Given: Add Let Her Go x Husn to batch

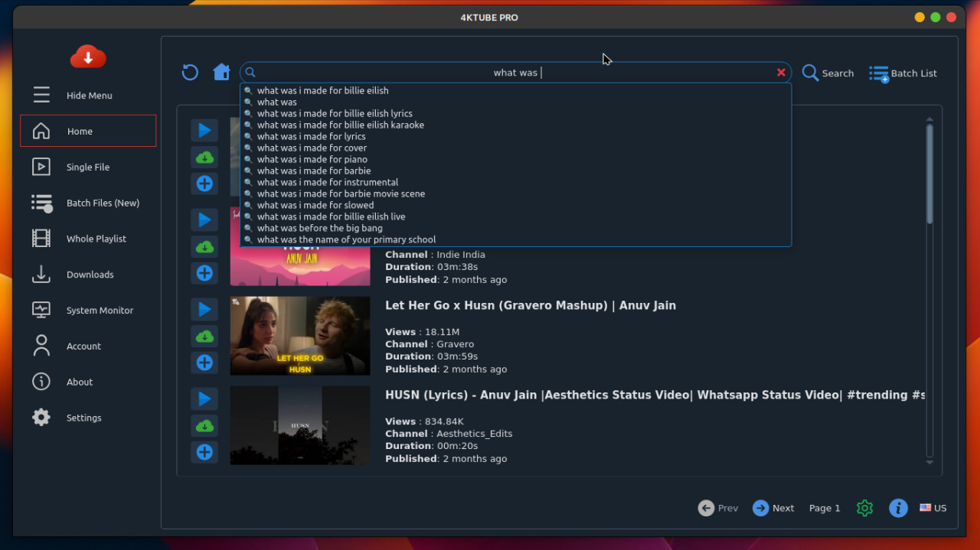Looking at the screenshot, I should [204, 363].
